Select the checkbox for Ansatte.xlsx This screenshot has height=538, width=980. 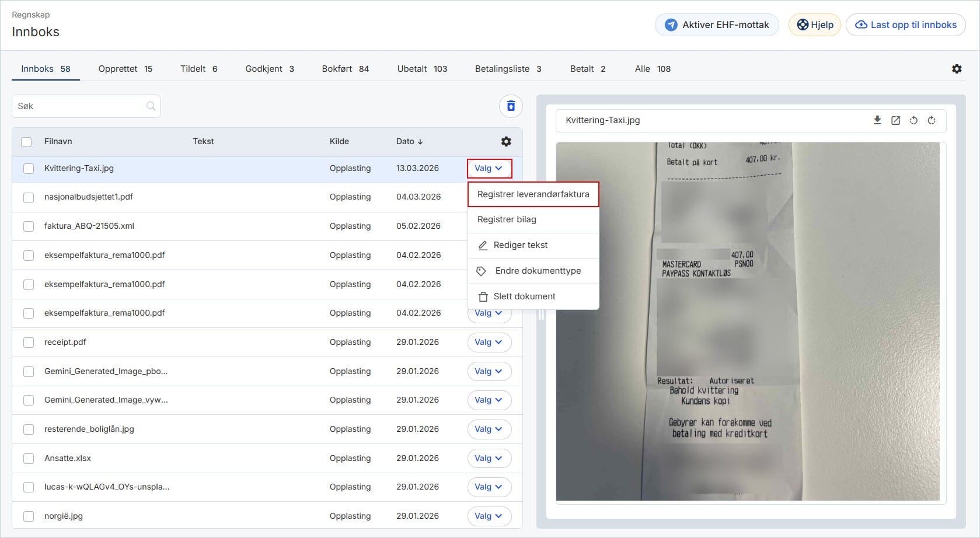[29, 459]
